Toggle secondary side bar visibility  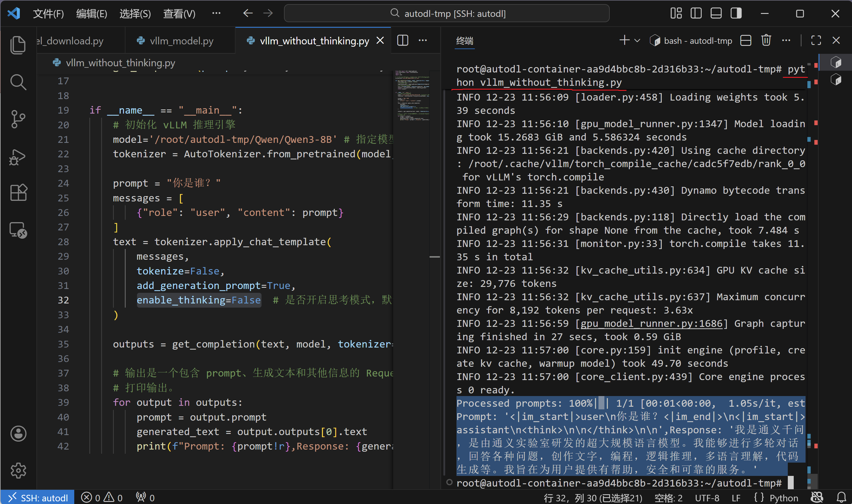[736, 14]
